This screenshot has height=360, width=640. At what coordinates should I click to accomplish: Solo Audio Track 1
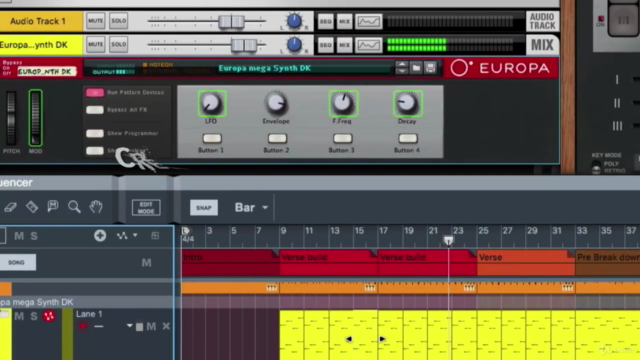118,21
